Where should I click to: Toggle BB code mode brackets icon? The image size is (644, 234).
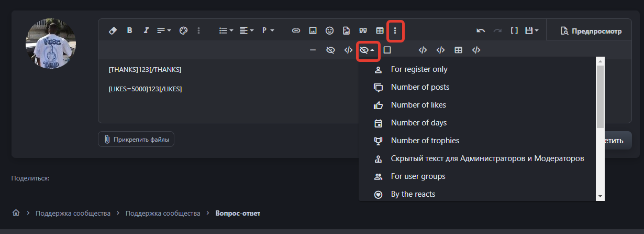[x=514, y=30]
